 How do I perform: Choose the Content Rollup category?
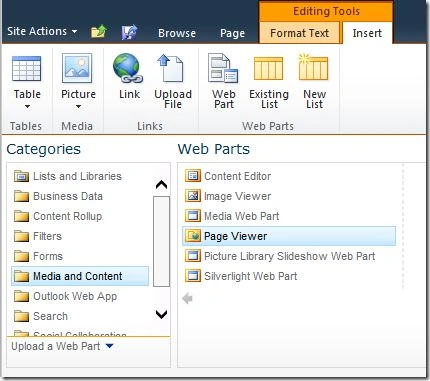click(80, 216)
